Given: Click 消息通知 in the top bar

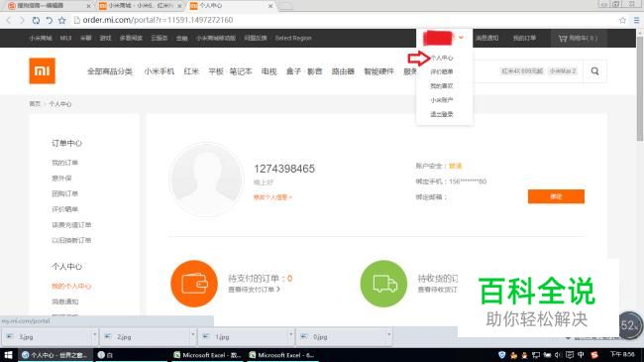Looking at the screenshot, I should (487, 38).
